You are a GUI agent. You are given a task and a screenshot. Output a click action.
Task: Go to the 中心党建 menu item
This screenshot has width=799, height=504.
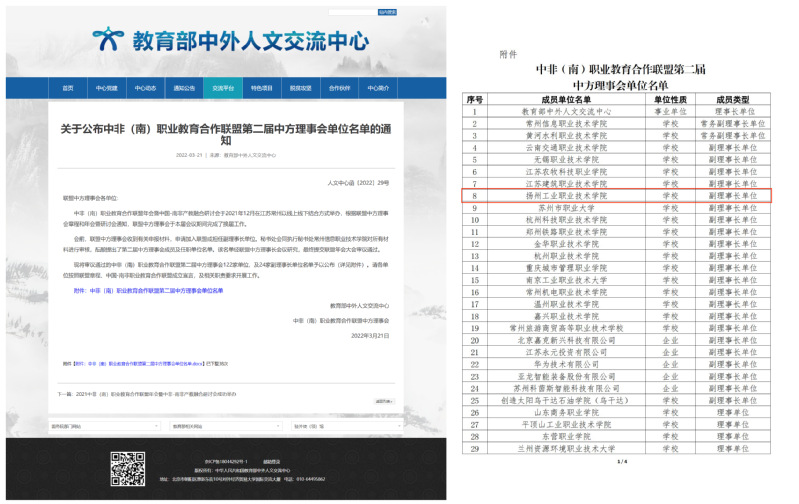[106, 88]
